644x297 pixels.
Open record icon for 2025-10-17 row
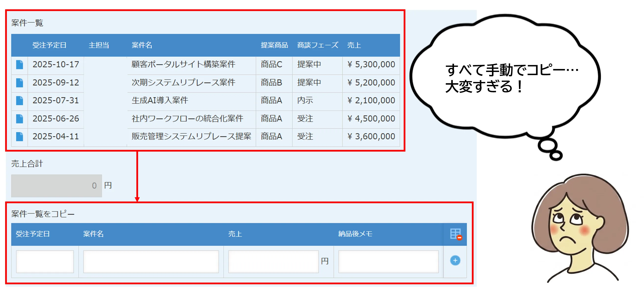click(20, 65)
